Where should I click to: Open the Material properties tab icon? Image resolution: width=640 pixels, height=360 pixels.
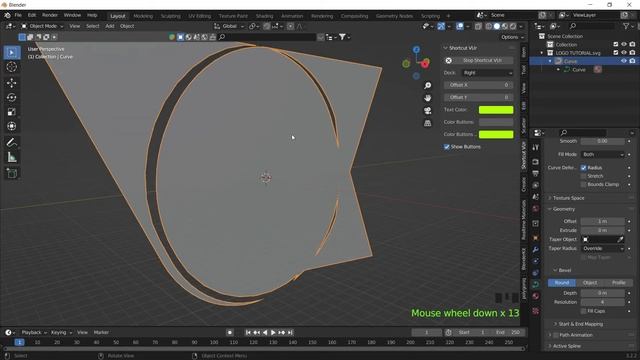tap(536, 296)
